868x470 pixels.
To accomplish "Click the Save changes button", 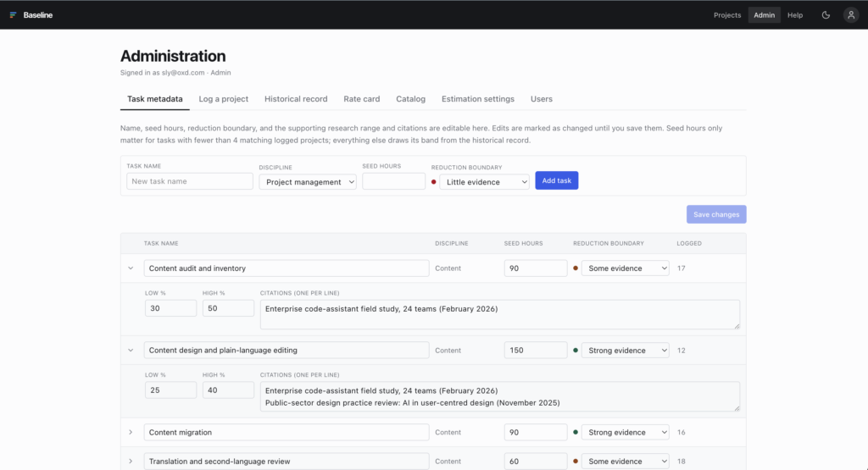I will tap(716, 214).
